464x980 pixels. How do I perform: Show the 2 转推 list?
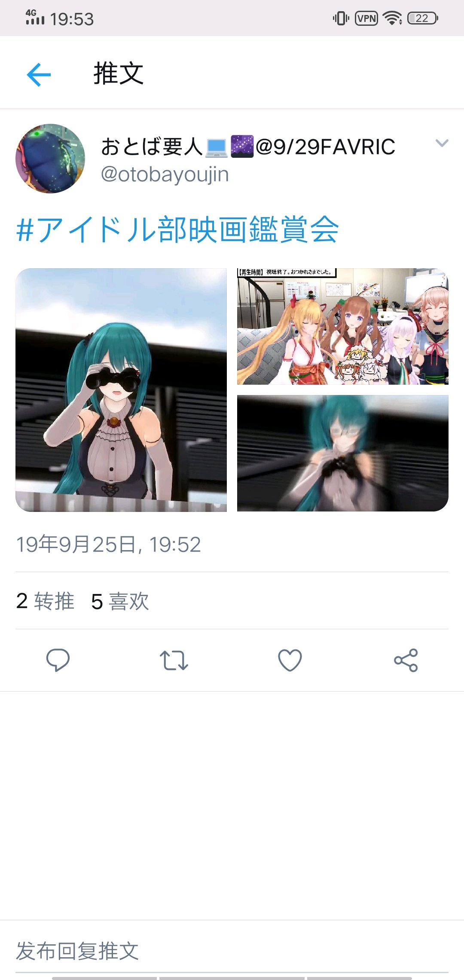[x=45, y=601]
